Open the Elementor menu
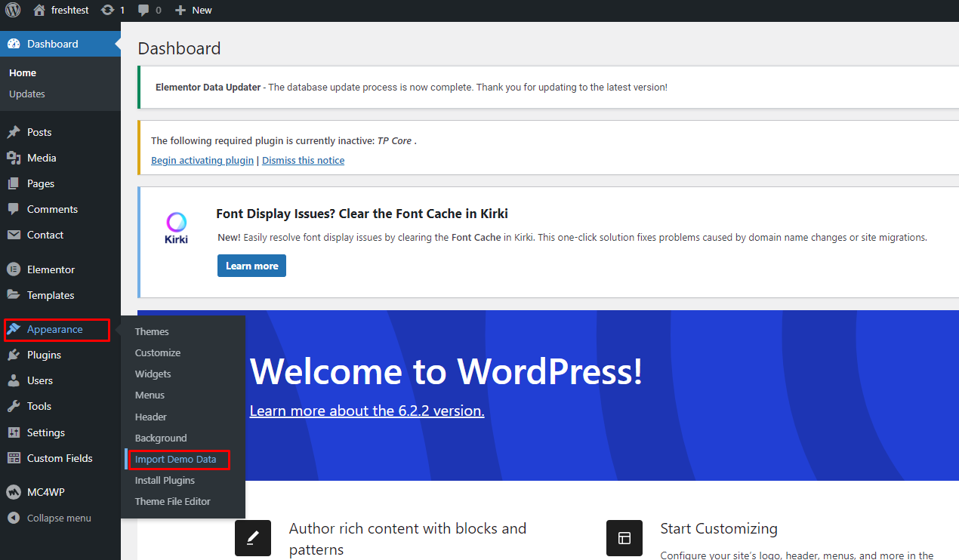This screenshot has width=959, height=560. coord(60,269)
